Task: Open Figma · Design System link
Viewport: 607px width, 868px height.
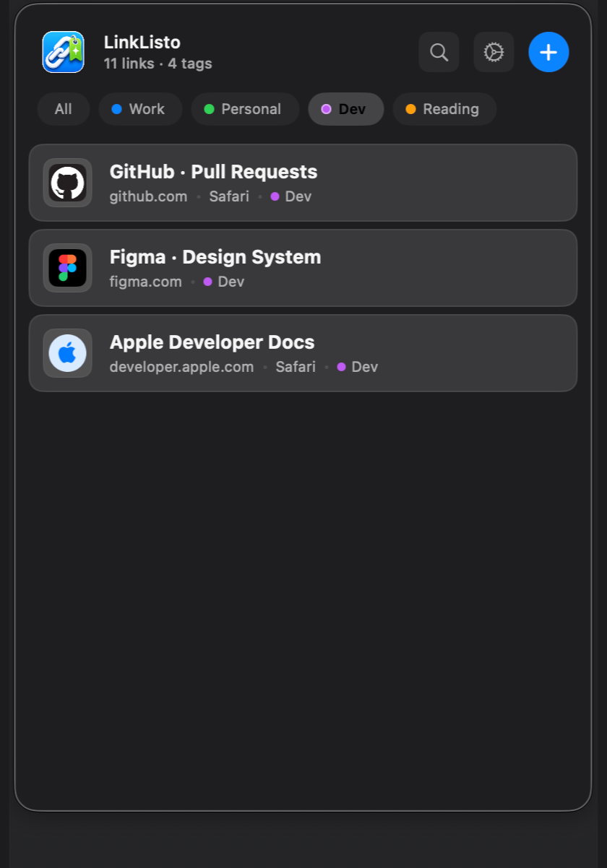Action: [303, 268]
